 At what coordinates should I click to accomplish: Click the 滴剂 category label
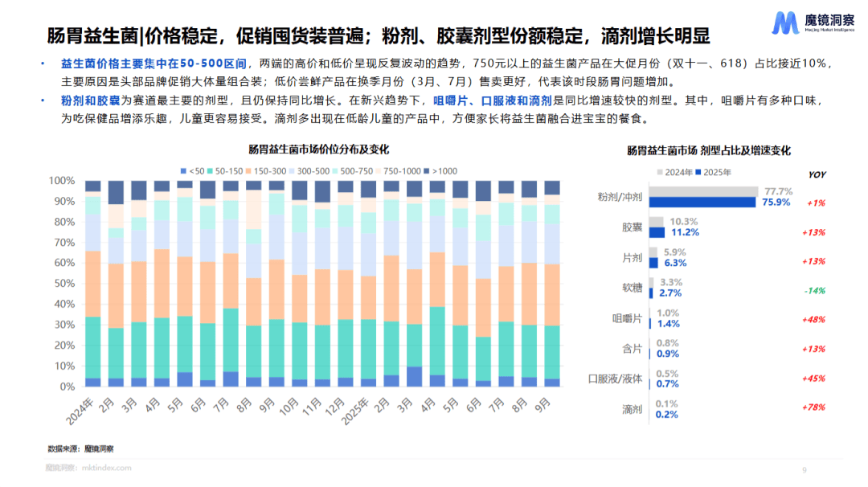pos(632,410)
